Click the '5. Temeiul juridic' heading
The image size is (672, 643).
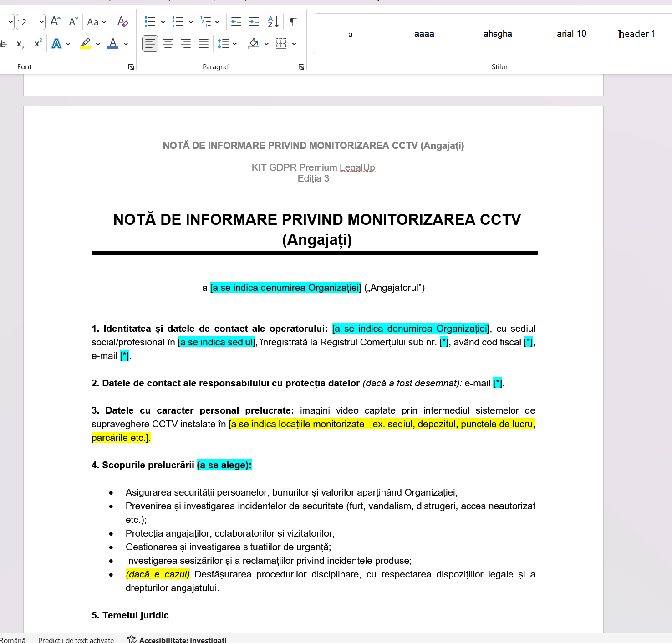tap(130, 615)
